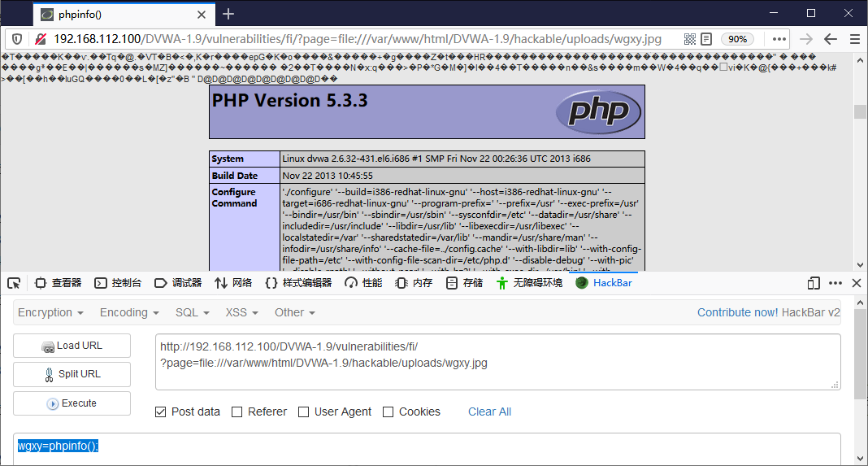Select the HackBar devtools tab
Screen dimensions: 868x466
(604, 283)
